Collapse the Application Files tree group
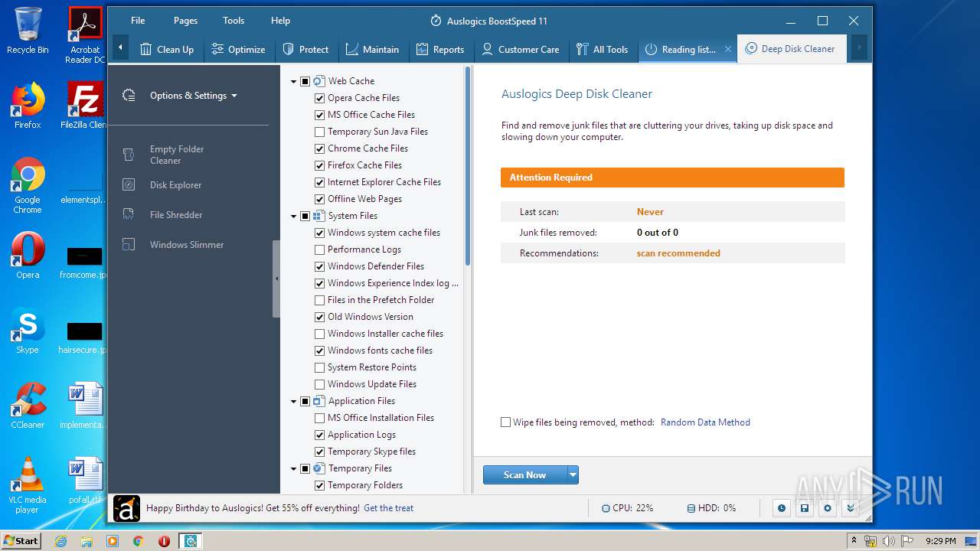 293,401
